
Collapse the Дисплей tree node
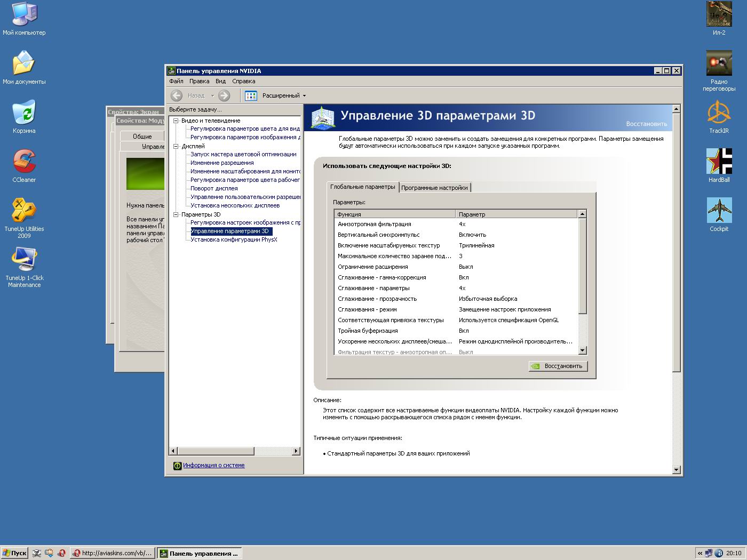click(x=176, y=146)
